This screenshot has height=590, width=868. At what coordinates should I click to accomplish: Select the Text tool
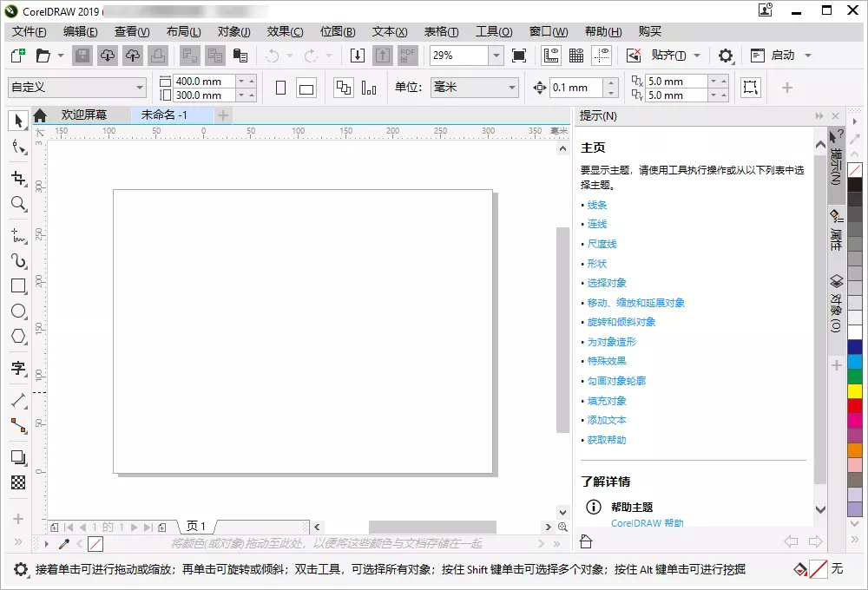click(18, 368)
